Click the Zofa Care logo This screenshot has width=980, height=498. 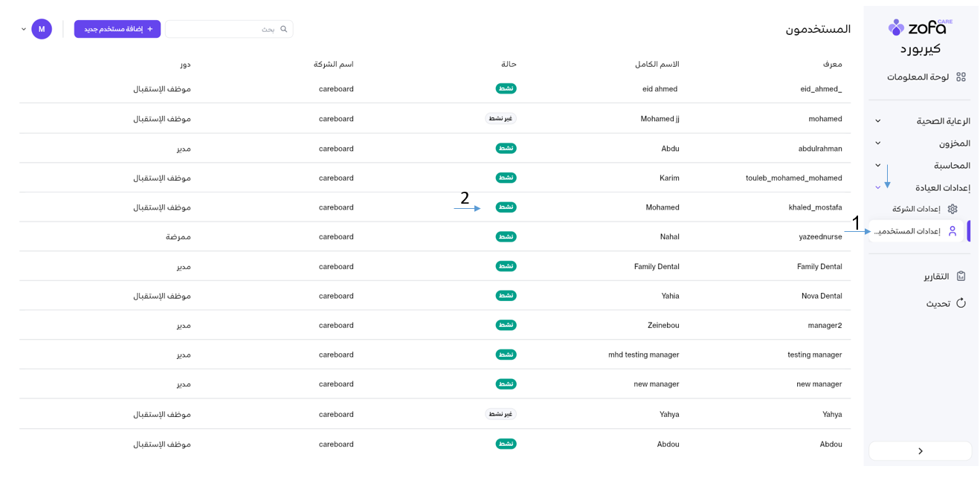pyautogui.click(x=920, y=28)
